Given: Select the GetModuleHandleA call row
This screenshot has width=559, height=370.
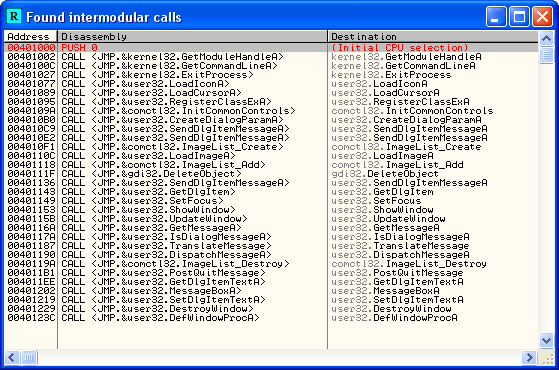Looking at the screenshot, I should click(271, 57).
